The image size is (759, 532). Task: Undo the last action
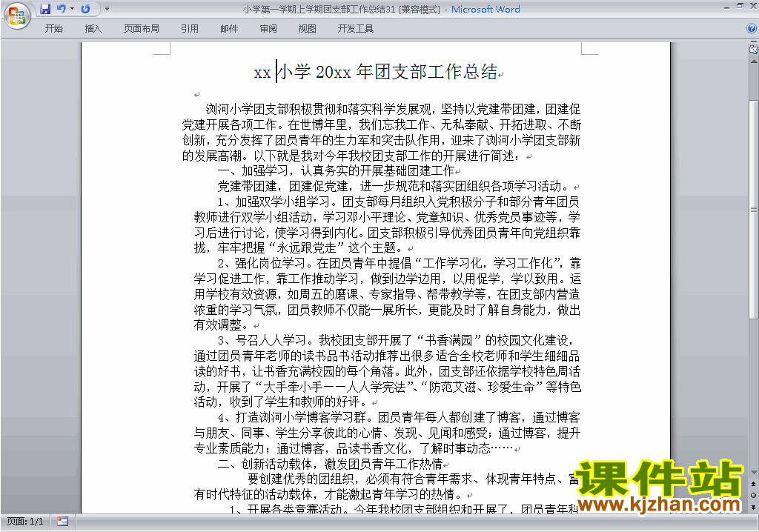61,9
